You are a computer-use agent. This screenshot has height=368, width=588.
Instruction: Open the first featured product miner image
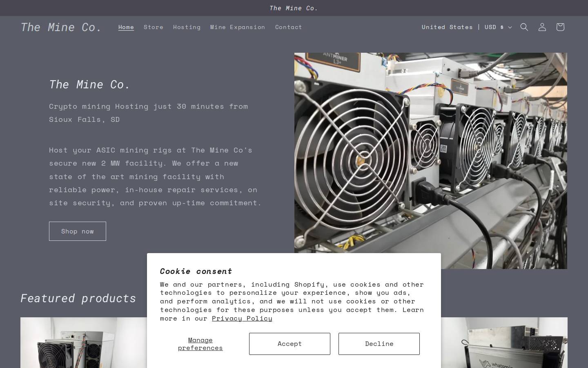84,343
